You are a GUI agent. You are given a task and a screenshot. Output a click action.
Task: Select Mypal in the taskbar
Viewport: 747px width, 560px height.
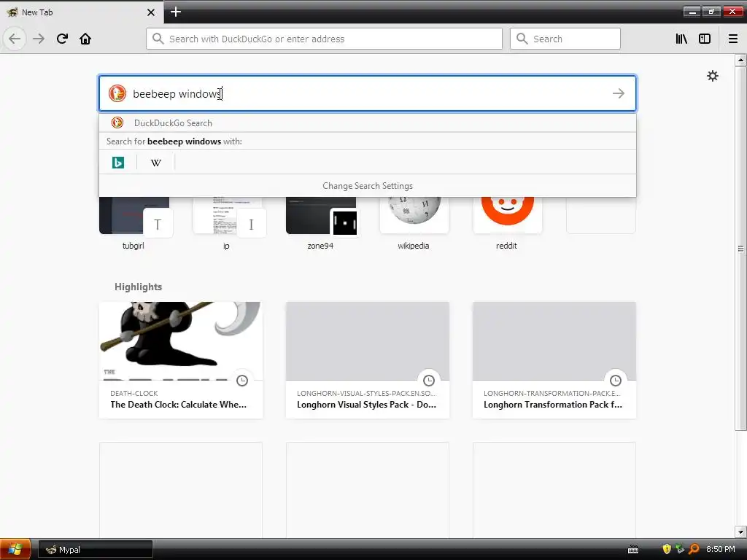[x=96, y=550]
